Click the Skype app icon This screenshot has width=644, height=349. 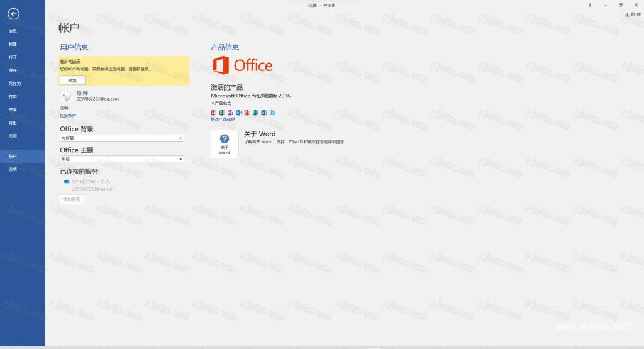tap(272, 113)
